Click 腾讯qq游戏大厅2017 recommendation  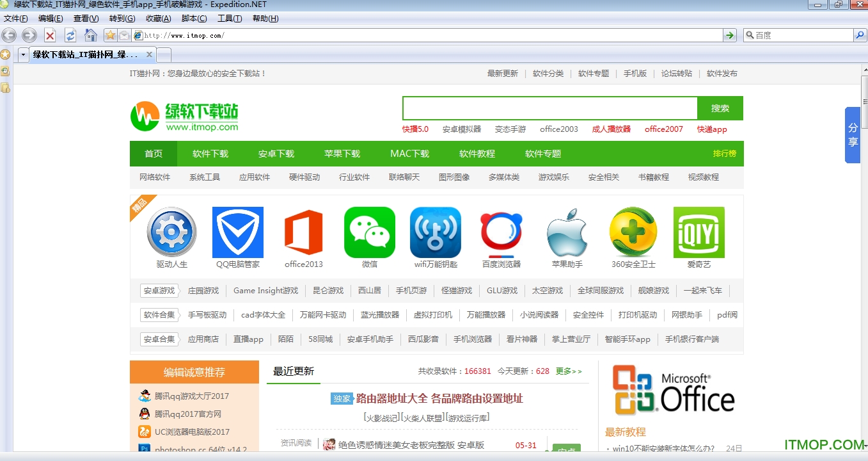point(192,396)
